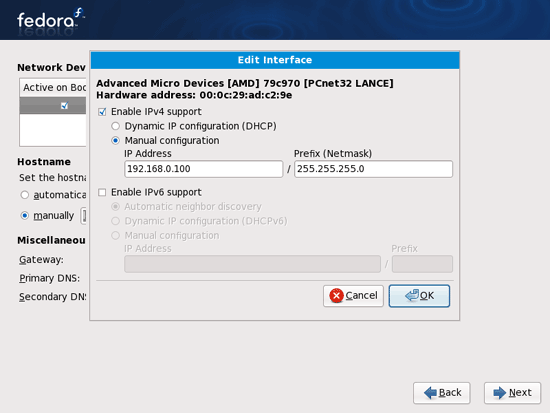Select IPv4 Manual configuration radio button
Screen dimensions: 550x413
pyautogui.click(x=115, y=140)
